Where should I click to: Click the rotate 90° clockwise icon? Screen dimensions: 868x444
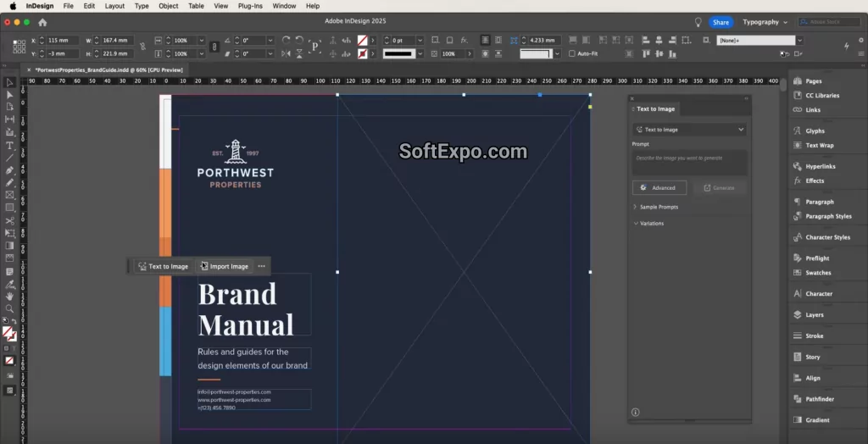pyautogui.click(x=286, y=41)
